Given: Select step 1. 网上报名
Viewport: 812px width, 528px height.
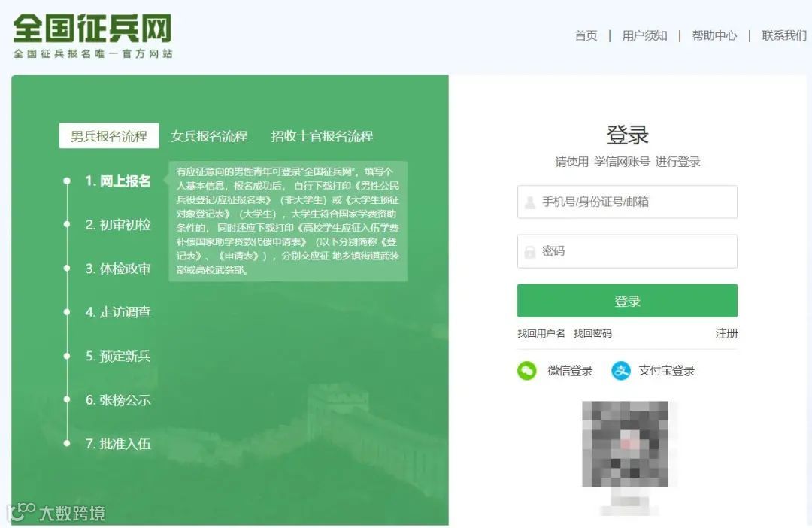Looking at the screenshot, I should (118, 181).
